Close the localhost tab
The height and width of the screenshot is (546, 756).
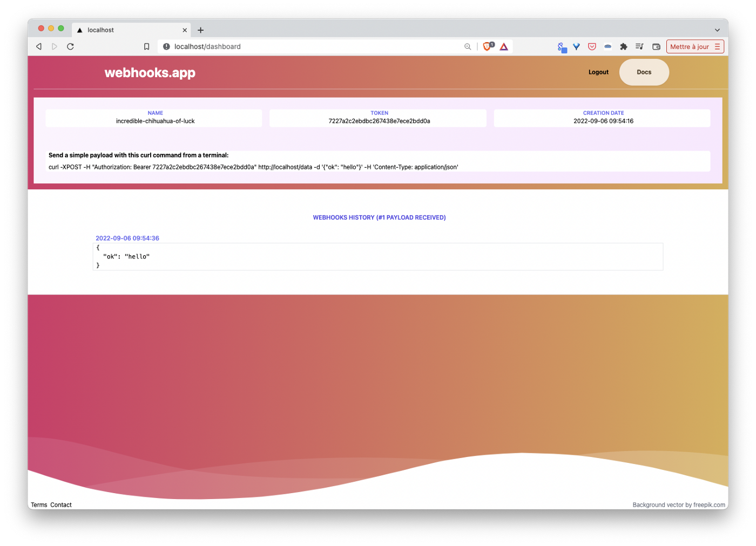point(185,30)
